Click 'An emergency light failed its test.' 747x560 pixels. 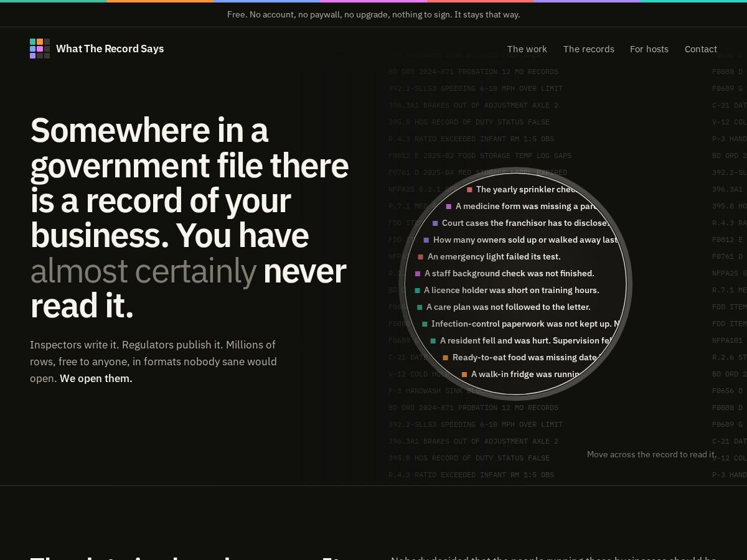(494, 256)
